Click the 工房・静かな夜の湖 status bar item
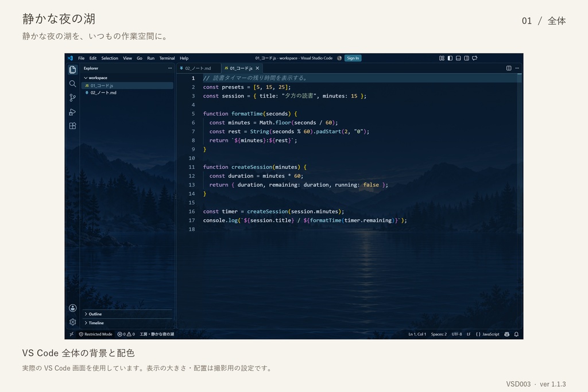 157,334
